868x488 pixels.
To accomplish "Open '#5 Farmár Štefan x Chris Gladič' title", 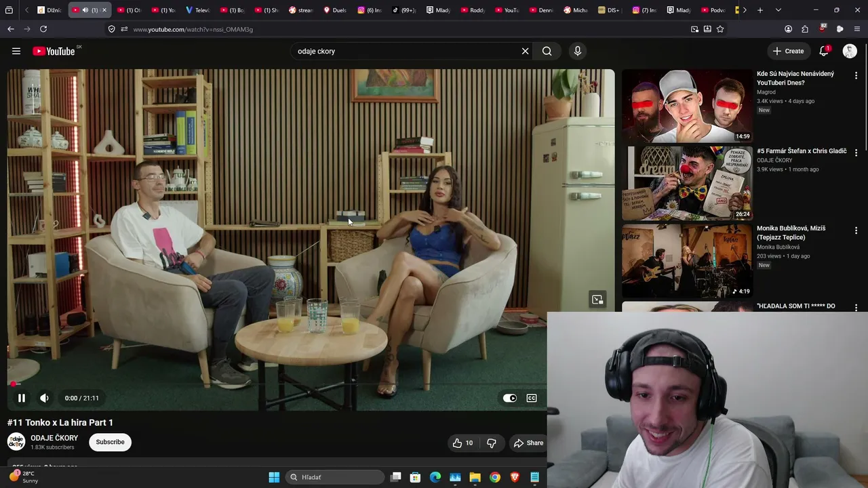I will coord(802,151).
